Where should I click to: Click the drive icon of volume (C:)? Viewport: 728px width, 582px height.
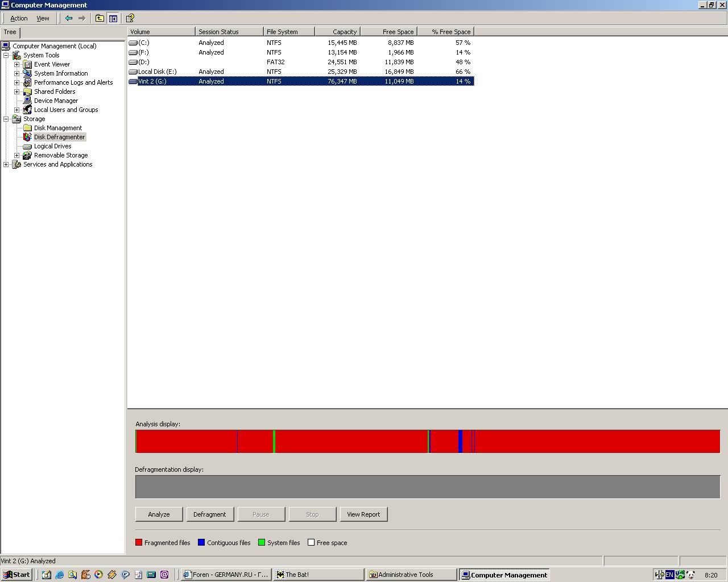[x=133, y=43]
